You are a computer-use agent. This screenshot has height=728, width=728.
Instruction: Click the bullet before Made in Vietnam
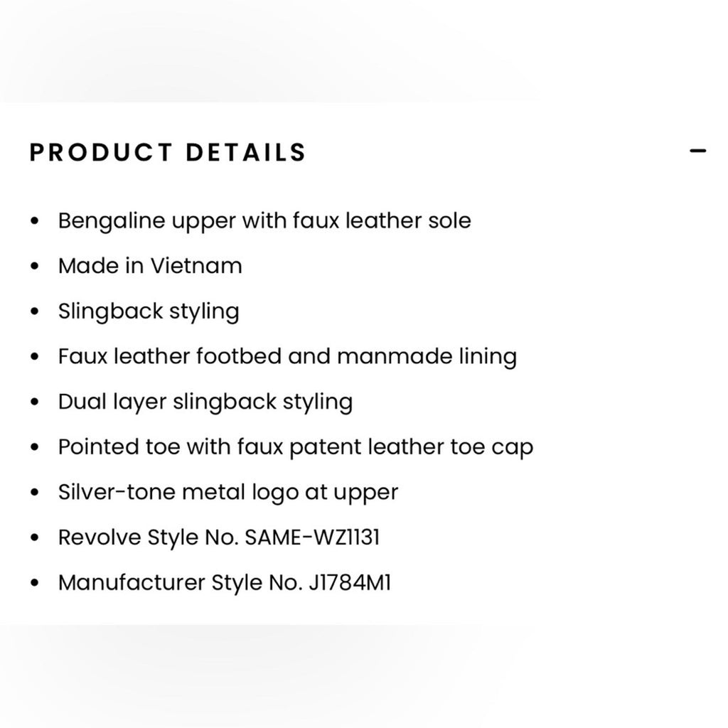[x=34, y=267]
